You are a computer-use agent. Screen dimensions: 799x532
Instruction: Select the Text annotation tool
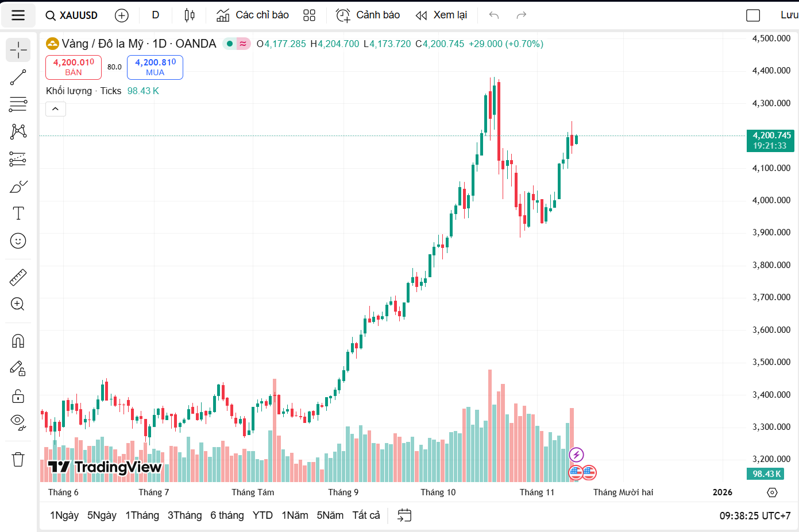point(18,213)
